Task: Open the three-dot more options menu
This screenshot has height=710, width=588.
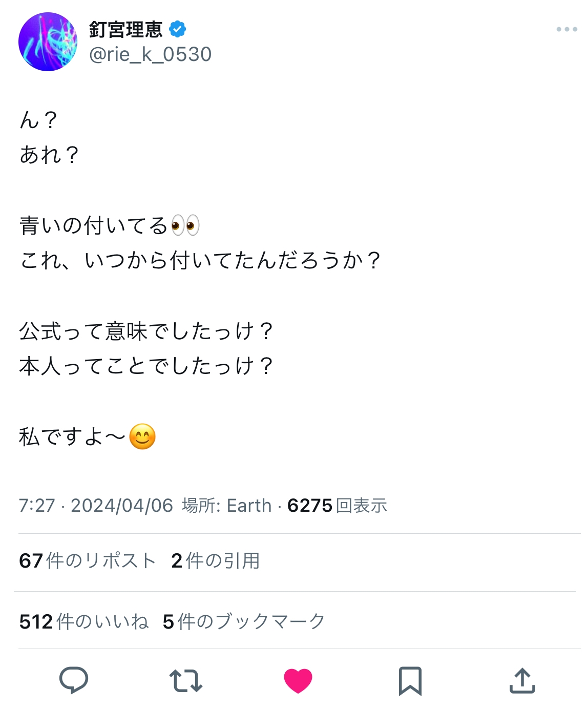Action: [567, 29]
